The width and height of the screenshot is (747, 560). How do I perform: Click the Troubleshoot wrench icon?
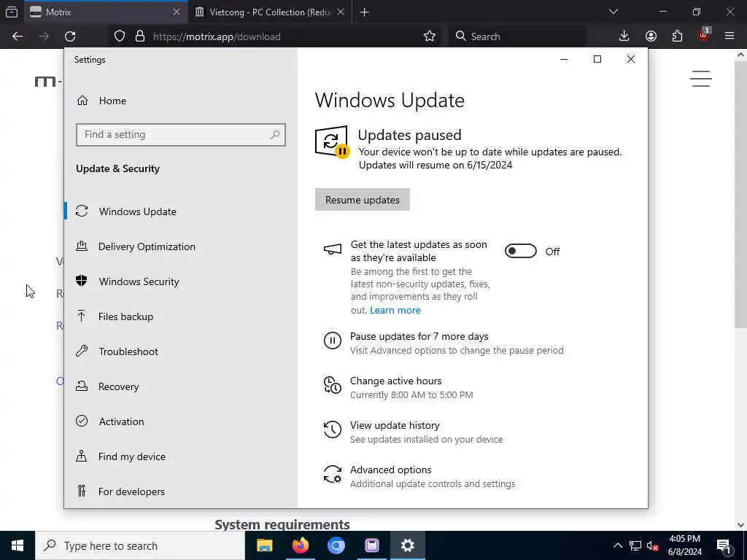click(x=82, y=351)
